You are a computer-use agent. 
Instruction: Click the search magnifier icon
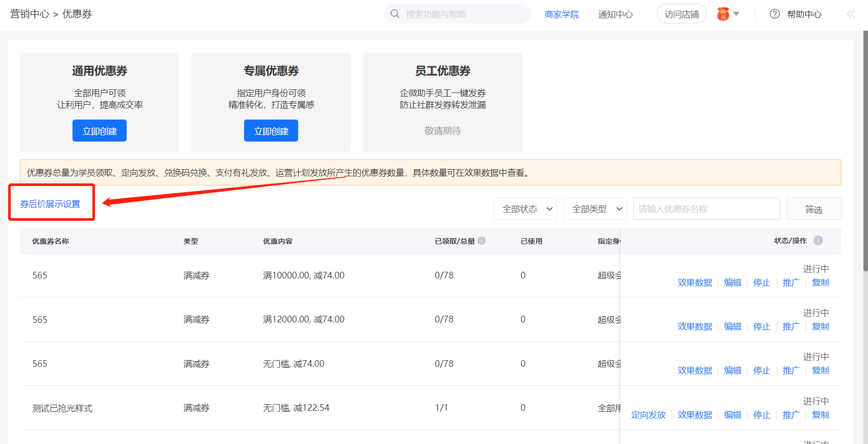395,14
